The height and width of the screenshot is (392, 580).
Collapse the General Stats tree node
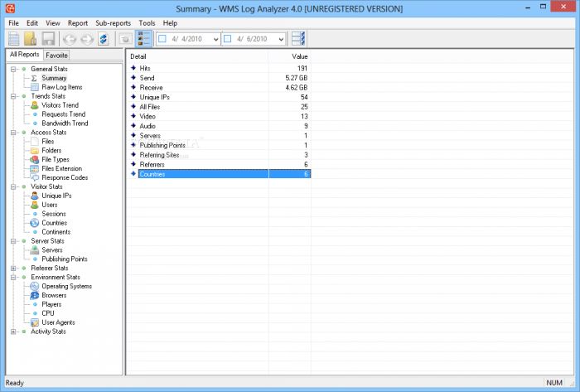(x=13, y=69)
